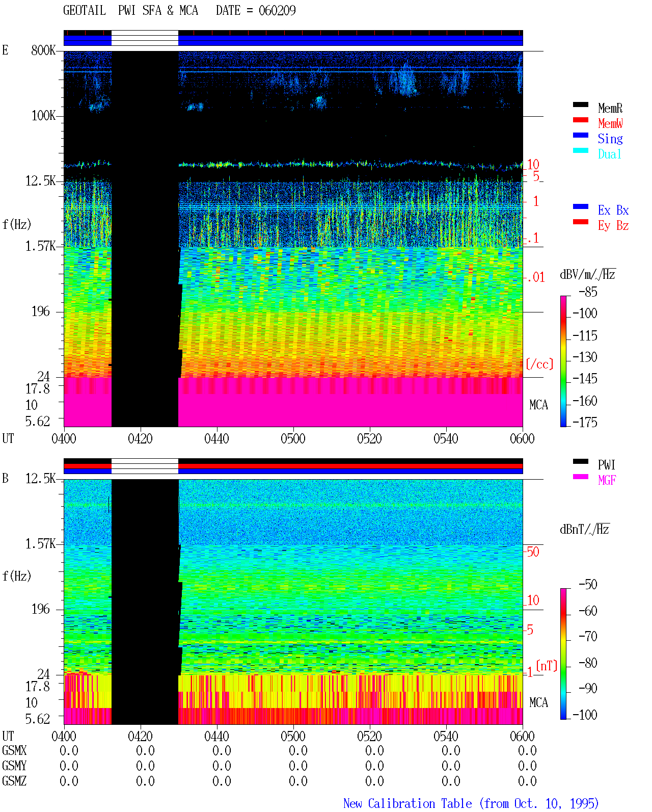Click the 0540 time tick under B panel
The image size is (652, 812).
[x=446, y=736]
